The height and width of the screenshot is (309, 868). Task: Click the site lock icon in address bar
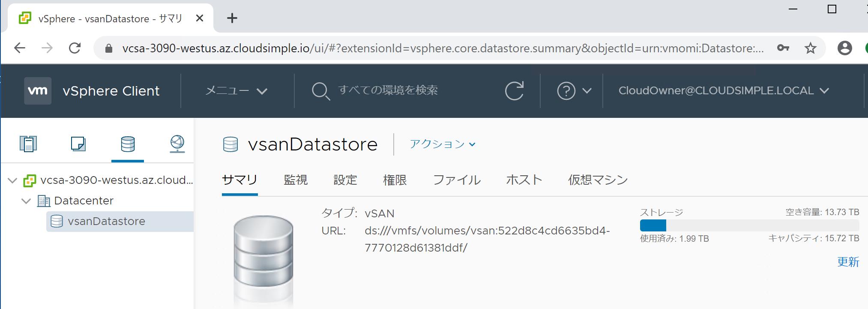pos(109,48)
